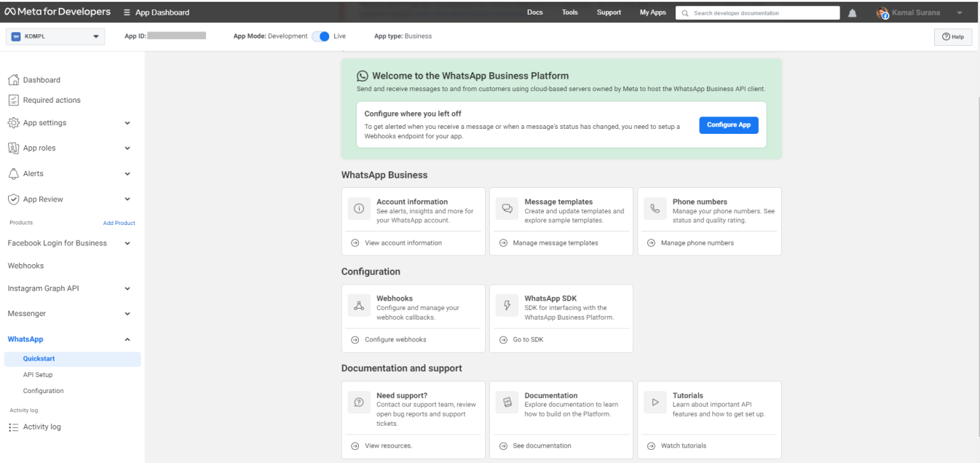Click the Required actions label
This screenshot has height=463, width=980.
[52, 100]
